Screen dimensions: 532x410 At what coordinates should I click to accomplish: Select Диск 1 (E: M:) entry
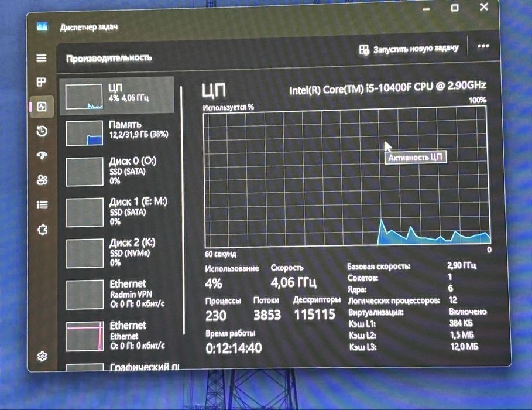(x=117, y=212)
